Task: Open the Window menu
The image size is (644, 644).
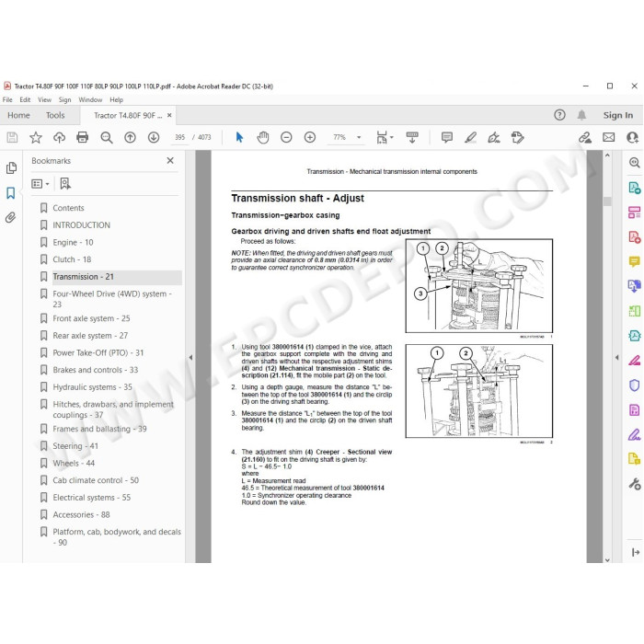Action: tap(90, 99)
